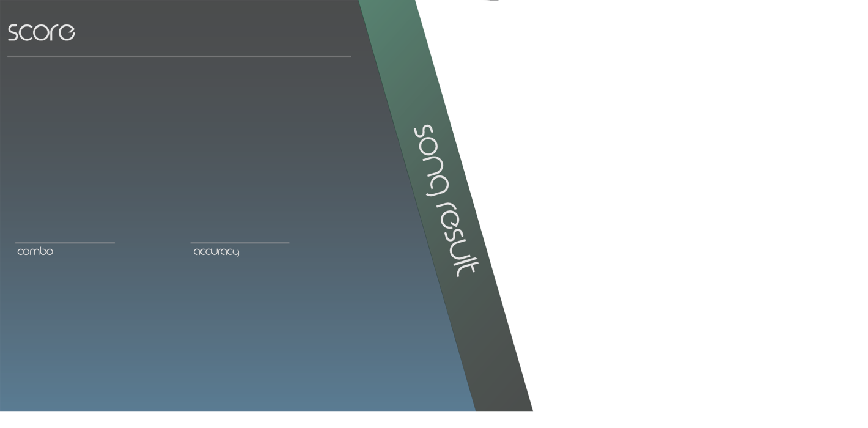Click the letter "y" ending the accuracy label

tap(235, 253)
